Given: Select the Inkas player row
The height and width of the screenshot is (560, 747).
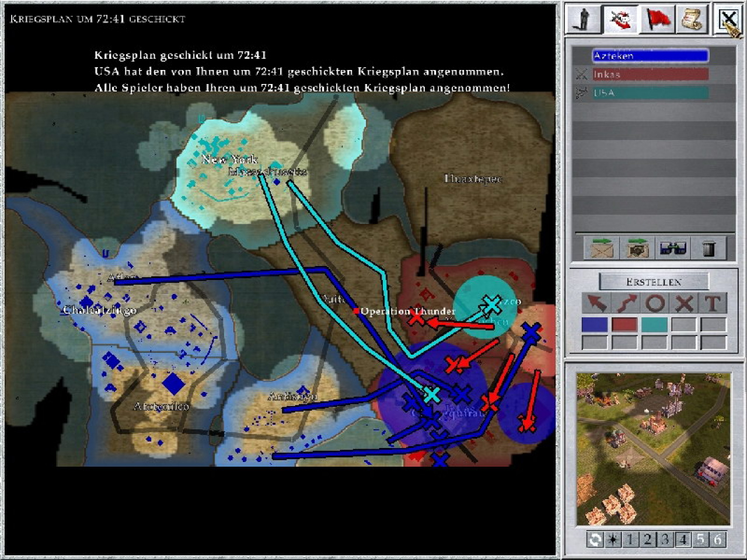Looking at the screenshot, I should (x=650, y=74).
